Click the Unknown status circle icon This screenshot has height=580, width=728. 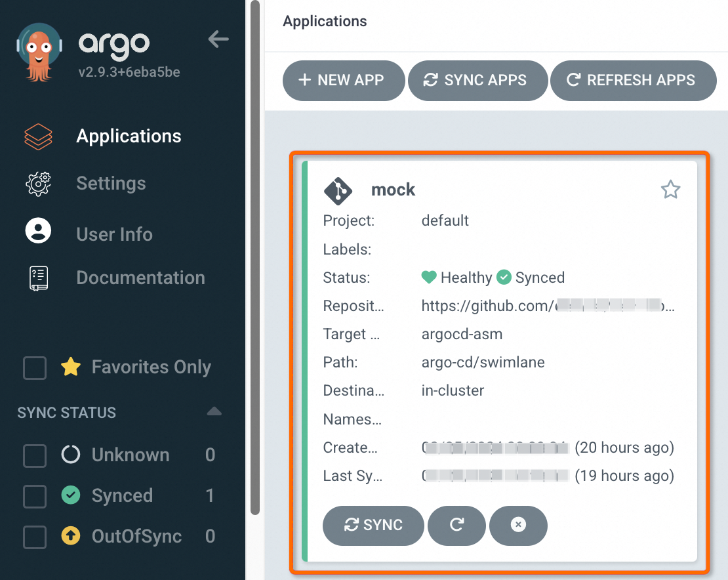click(71, 455)
